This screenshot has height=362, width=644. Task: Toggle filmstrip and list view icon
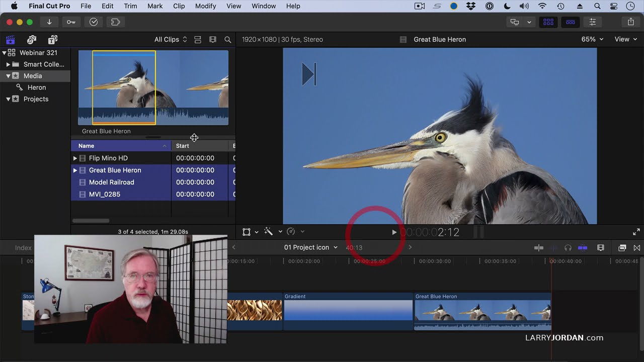(x=198, y=40)
